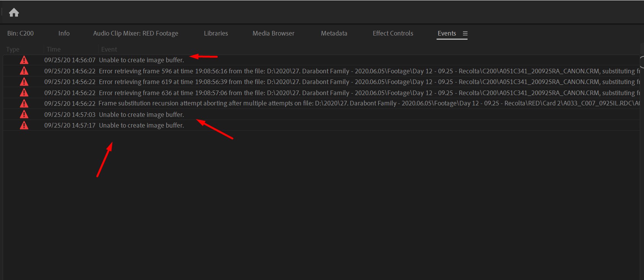Switch to the Info tab
Viewport: 644px width, 280px height.
(x=64, y=33)
